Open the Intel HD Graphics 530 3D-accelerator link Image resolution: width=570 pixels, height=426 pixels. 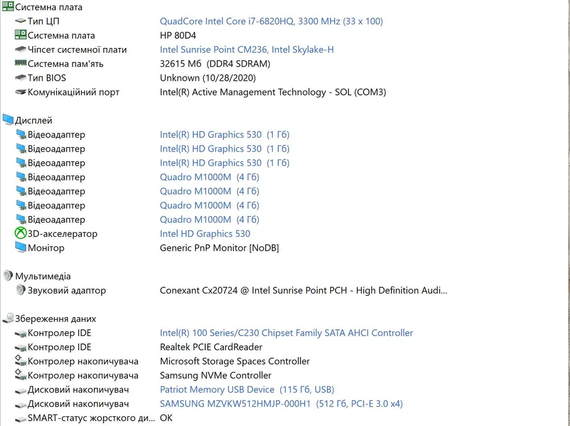[x=205, y=233]
